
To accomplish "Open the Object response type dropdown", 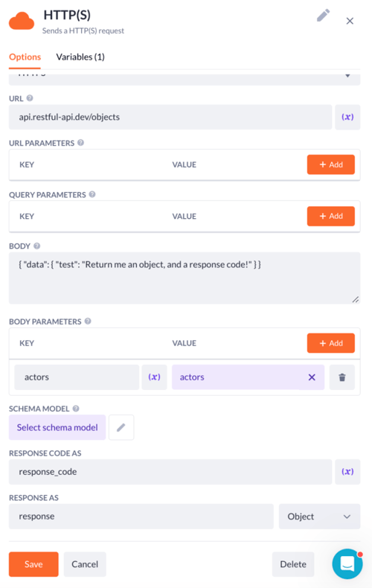I will tap(319, 517).
